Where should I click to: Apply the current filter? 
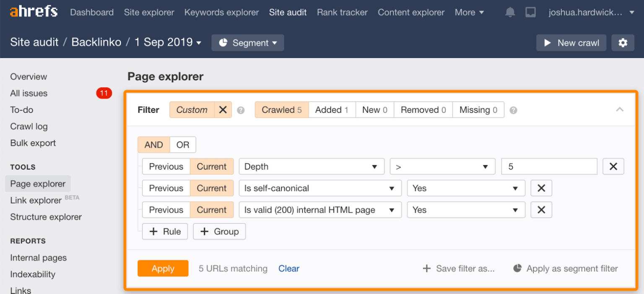click(163, 268)
